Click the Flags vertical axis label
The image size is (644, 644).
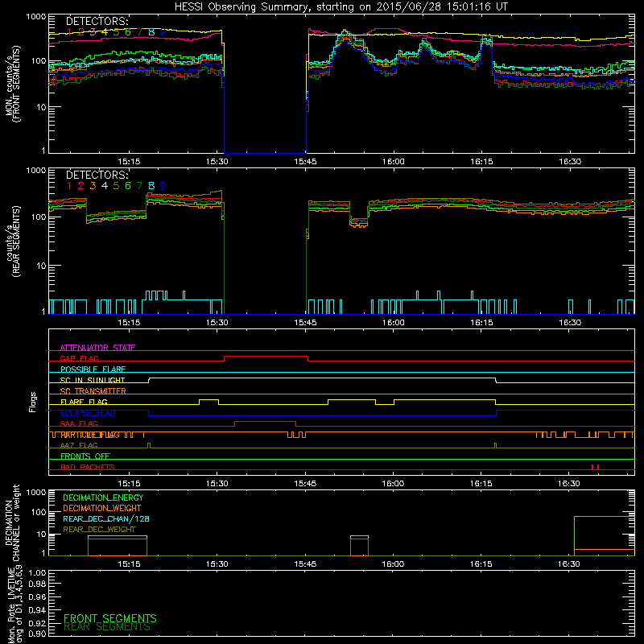coord(33,402)
